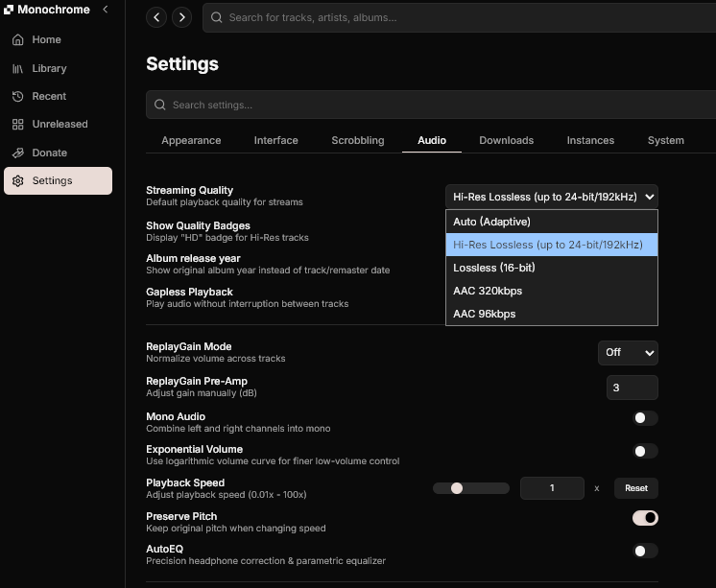Go forward with the right arrow button

pyautogui.click(x=181, y=17)
